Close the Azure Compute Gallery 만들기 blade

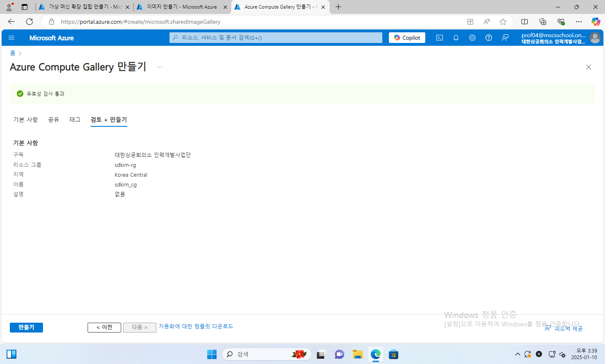[589, 67]
